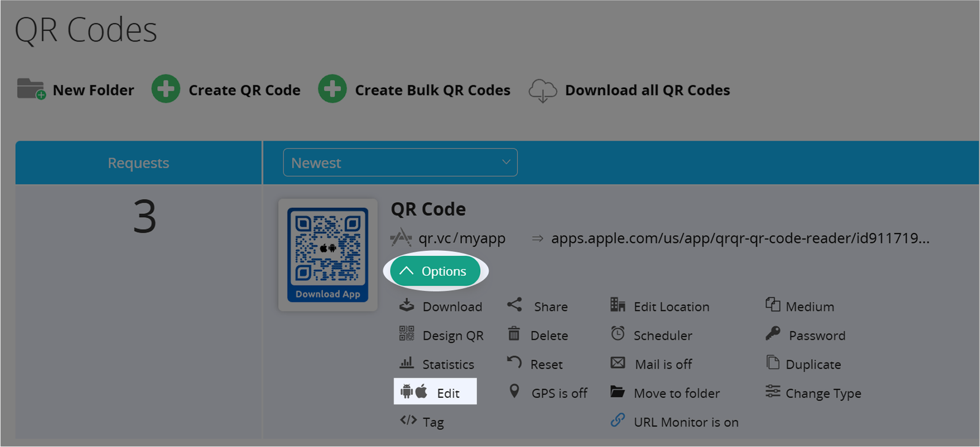Open the Design QR option
This screenshot has width=980, height=447.
[453, 336]
